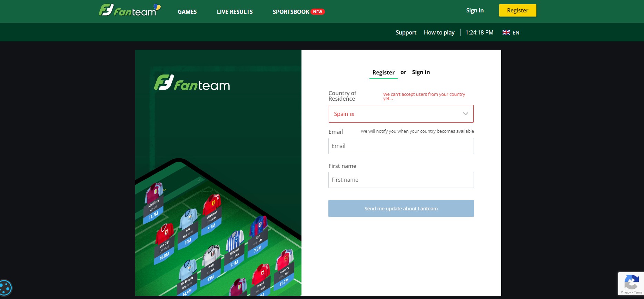Click Sign in in the top header

click(x=475, y=10)
